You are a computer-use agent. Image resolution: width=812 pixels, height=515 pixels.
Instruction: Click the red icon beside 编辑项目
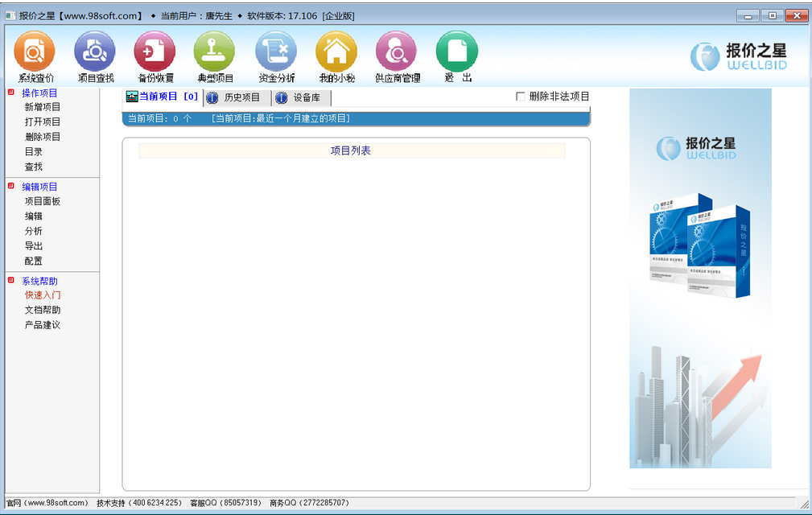[11, 186]
